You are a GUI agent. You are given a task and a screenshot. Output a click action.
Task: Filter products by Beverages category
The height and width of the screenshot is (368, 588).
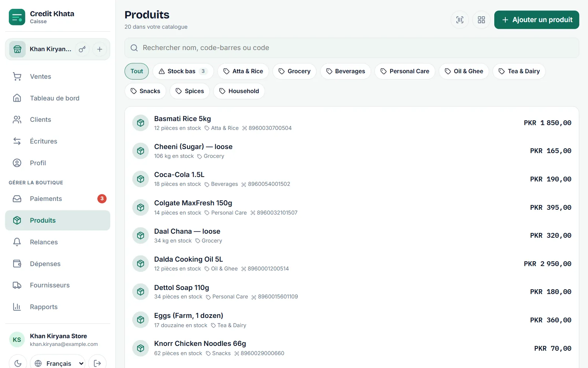coord(345,71)
